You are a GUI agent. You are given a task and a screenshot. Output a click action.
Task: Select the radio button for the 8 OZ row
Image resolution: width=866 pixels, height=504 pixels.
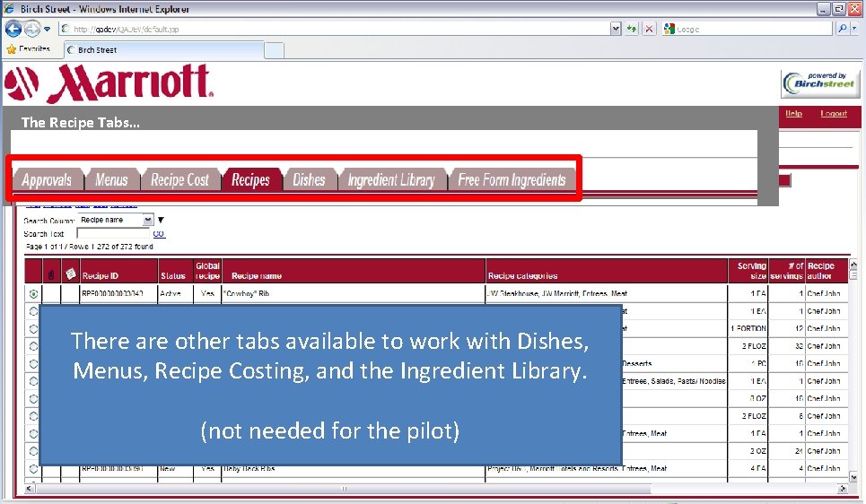click(x=33, y=398)
